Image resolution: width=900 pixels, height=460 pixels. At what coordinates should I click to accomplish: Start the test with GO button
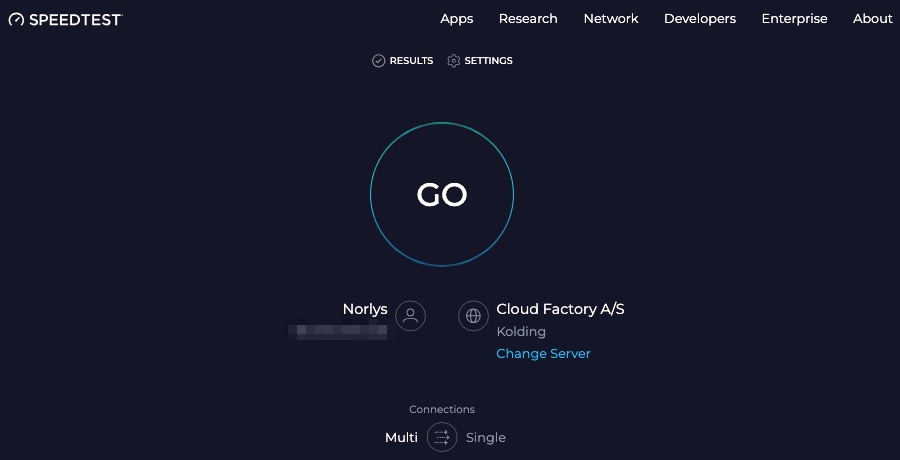442,194
